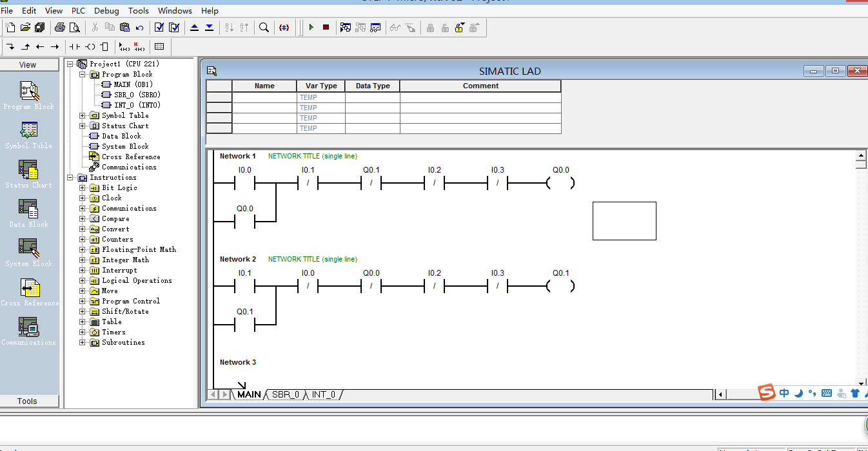The width and height of the screenshot is (868, 451).
Task: Insert line right tool
Action: (x=55, y=46)
